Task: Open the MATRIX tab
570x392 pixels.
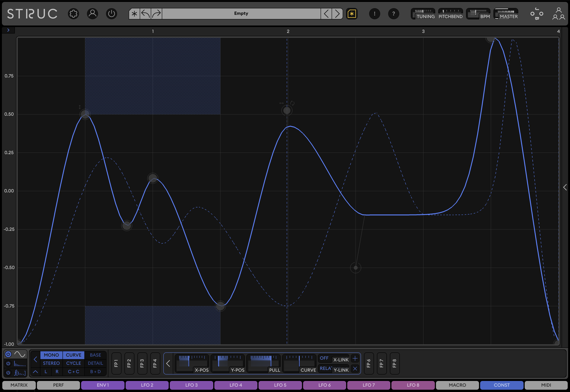Action: click(x=19, y=385)
